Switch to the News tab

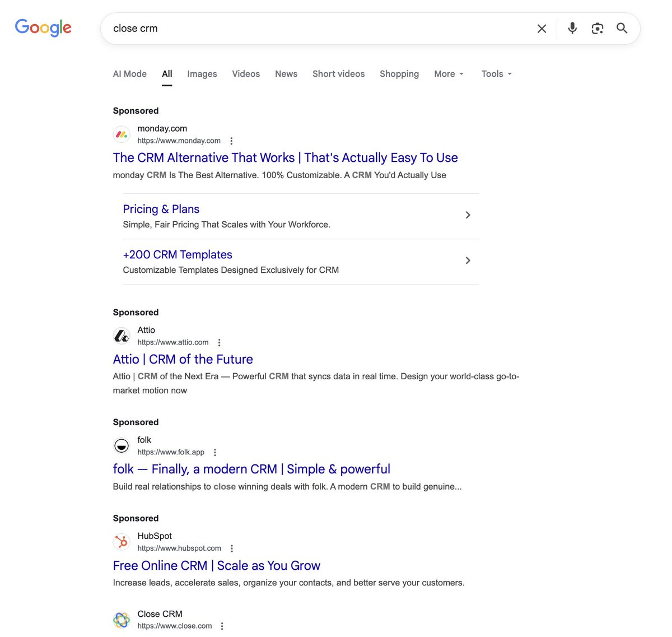(286, 74)
